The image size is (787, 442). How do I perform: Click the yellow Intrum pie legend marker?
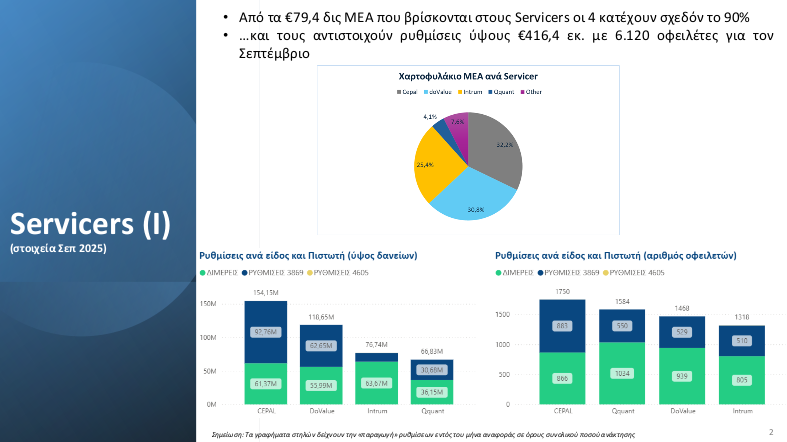tap(460, 92)
